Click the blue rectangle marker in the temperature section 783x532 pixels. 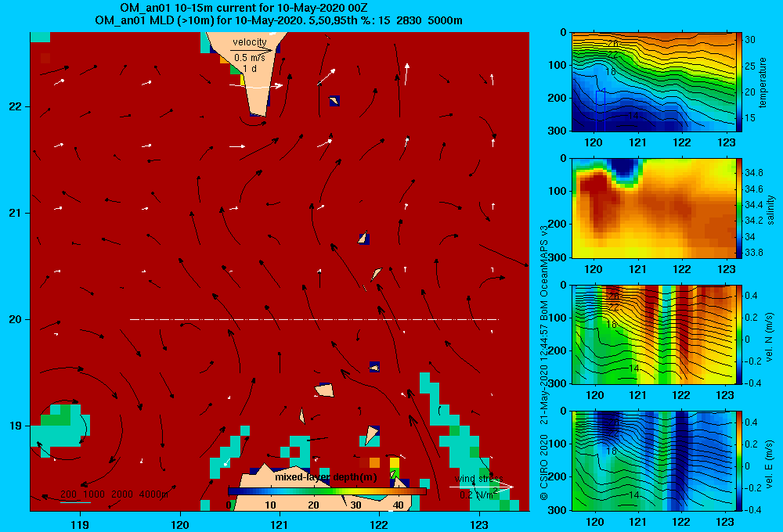[601, 110]
